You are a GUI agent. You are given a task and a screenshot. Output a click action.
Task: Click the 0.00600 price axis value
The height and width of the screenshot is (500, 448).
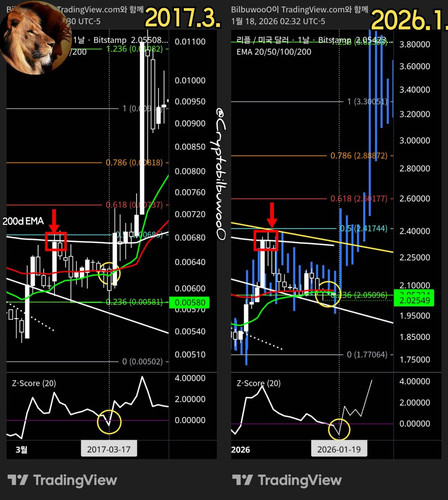(190, 288)
